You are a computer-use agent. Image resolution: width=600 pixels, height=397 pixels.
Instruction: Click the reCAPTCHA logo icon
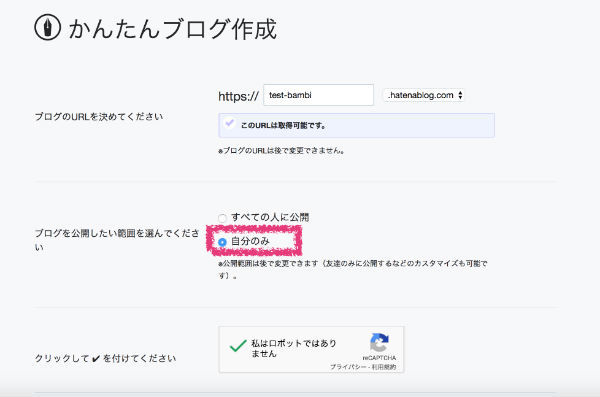coord(379,342)
